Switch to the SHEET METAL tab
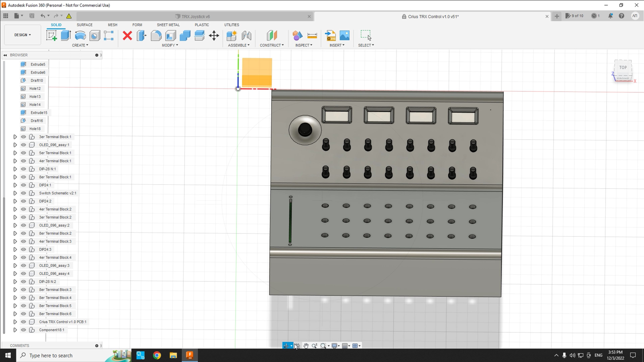644x362 pixels. (x=168, y=25)
